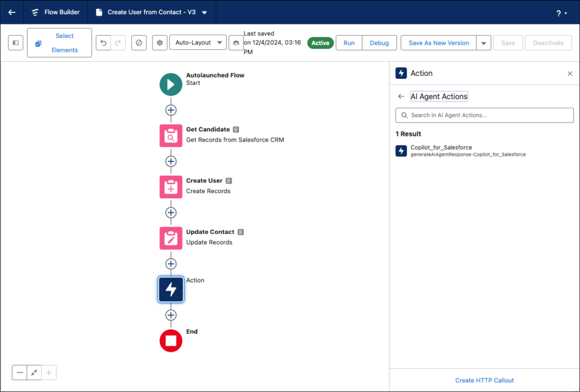The height and width of the screenshot is (392, 580).
Task: Open the flow name dropdown in header
Action: click(204, 12)
